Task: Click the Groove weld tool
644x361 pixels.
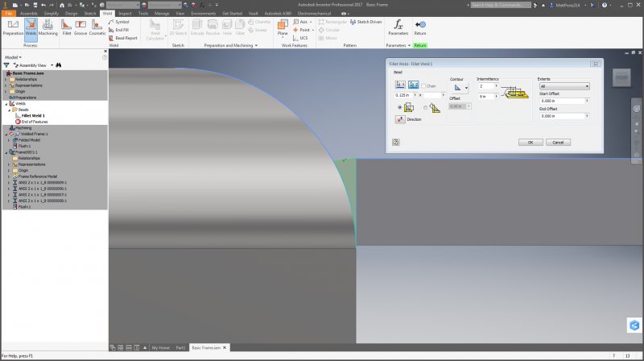Action: pos(80,28)
